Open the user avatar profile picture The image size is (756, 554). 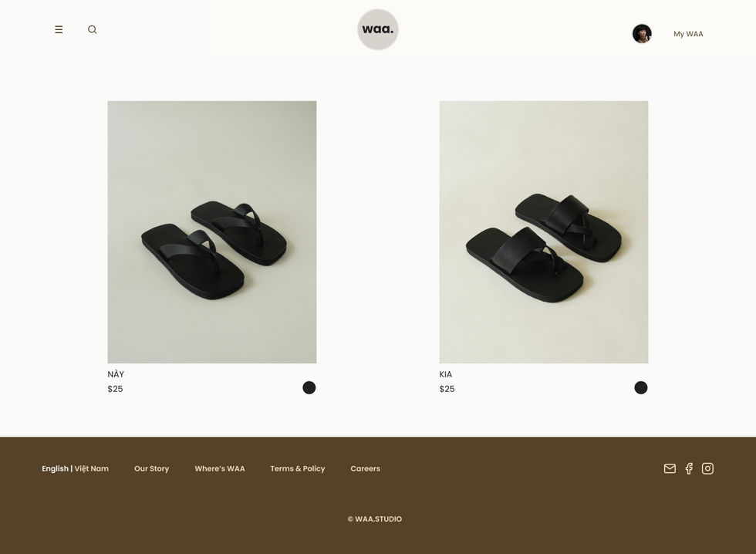(x=642, y=34)
